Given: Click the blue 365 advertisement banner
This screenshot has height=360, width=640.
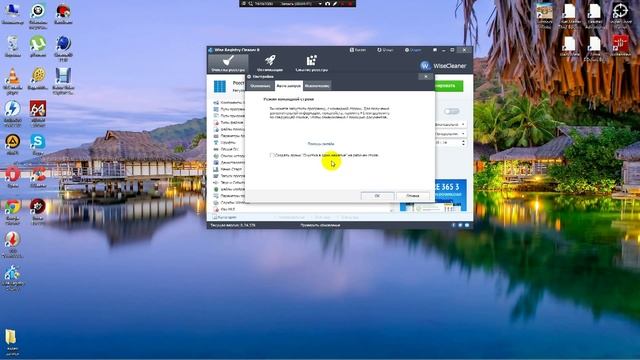Looking at the screenshot, I should pos(451,195).
